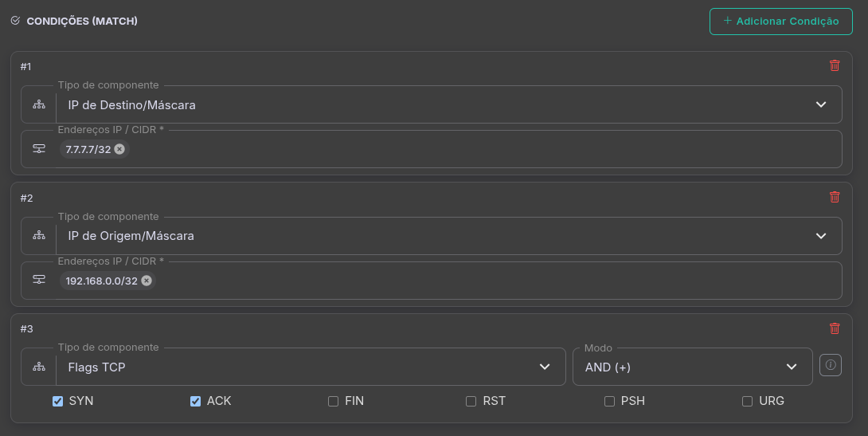Click the Adicionar Condição button
Viewport: 868px width, 436px height.
tap(780, 22)
